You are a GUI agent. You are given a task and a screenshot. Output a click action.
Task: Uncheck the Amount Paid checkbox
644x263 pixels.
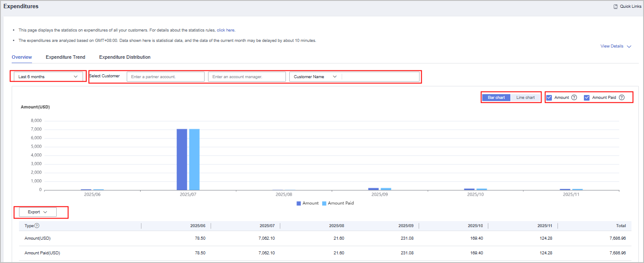(x=586, y=98)
